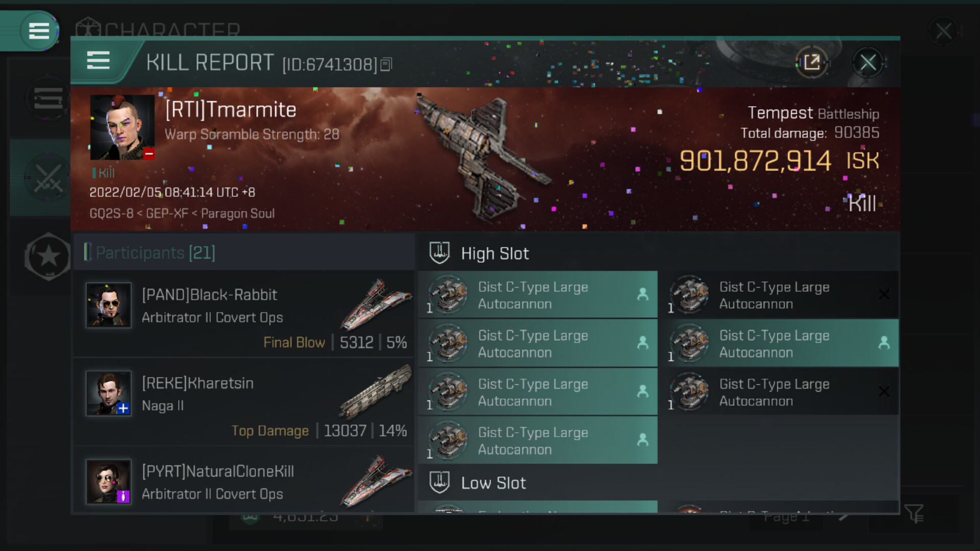The image size is (980, 551).
Task: Select the first Gist C-Type Large Autocannon
Action: pos(537,295)
